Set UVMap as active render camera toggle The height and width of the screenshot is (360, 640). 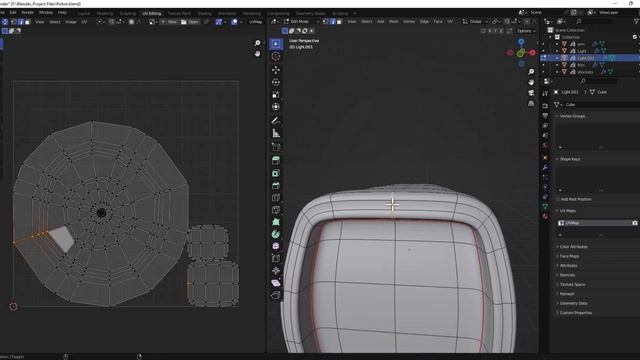(x=634, y=223)
